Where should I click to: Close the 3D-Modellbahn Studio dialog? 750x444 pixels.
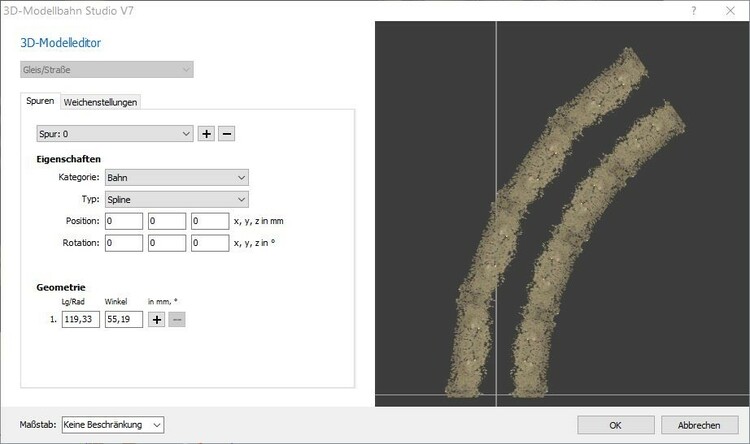[x=730, y=11]
